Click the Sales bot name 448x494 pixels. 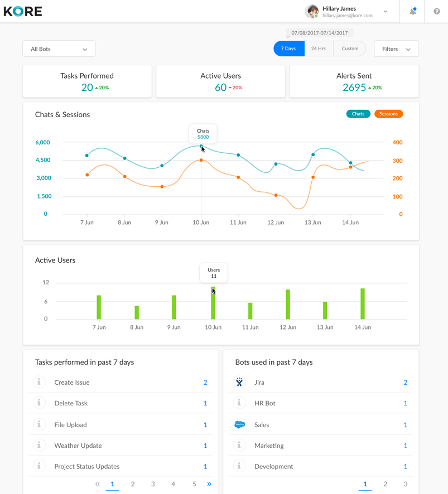pyautogui.click(x=262, y=425)
